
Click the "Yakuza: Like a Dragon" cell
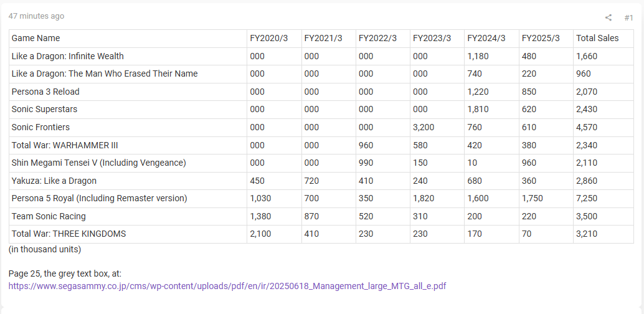point(128,181)
